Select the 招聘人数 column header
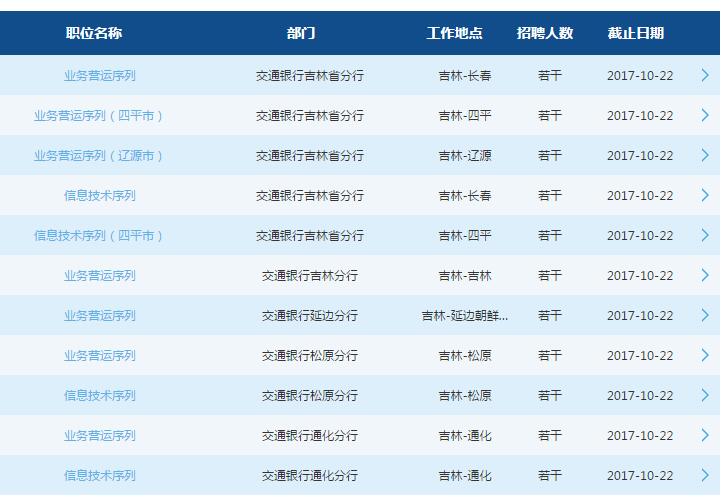 coord(545,33)
